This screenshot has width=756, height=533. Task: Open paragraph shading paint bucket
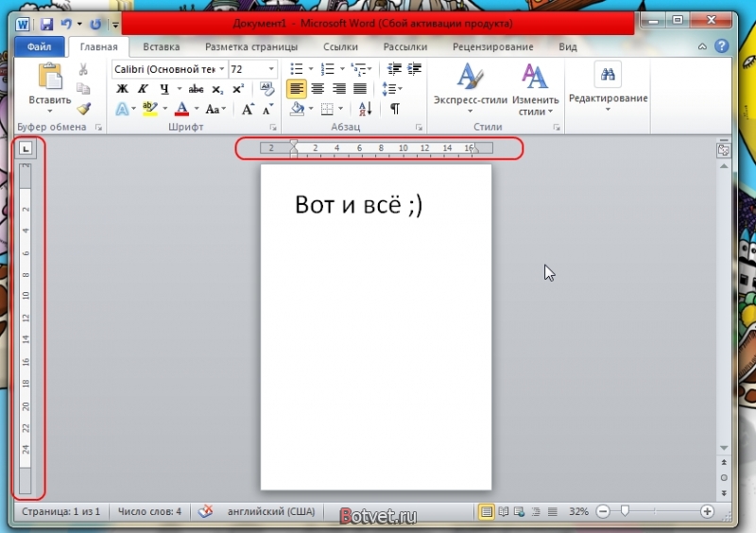pyautogui.click(x=297, y=109)
